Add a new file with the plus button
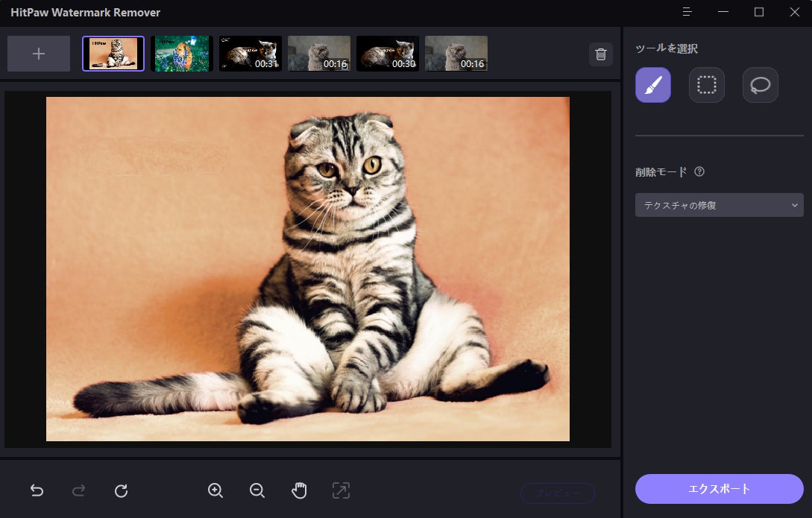This screenshot has height=518, width=812. tap(39, 54)
